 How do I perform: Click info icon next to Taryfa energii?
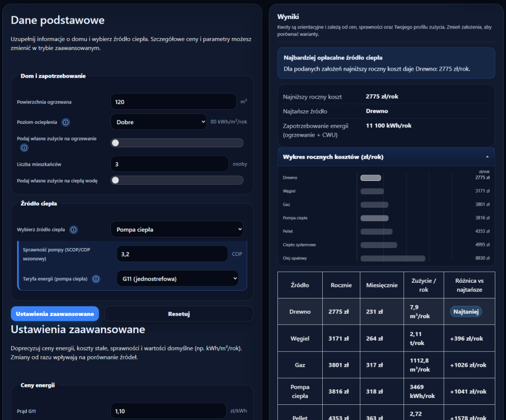point(96,279)
